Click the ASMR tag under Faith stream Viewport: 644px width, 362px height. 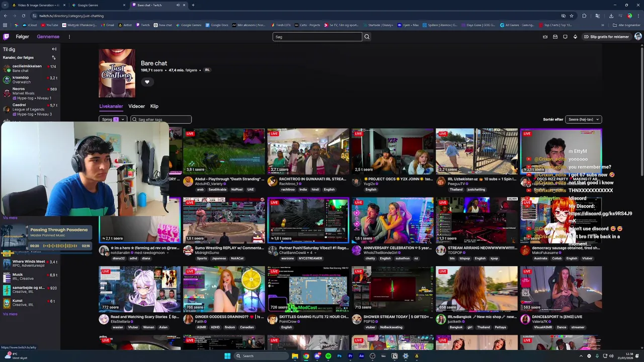202,327
